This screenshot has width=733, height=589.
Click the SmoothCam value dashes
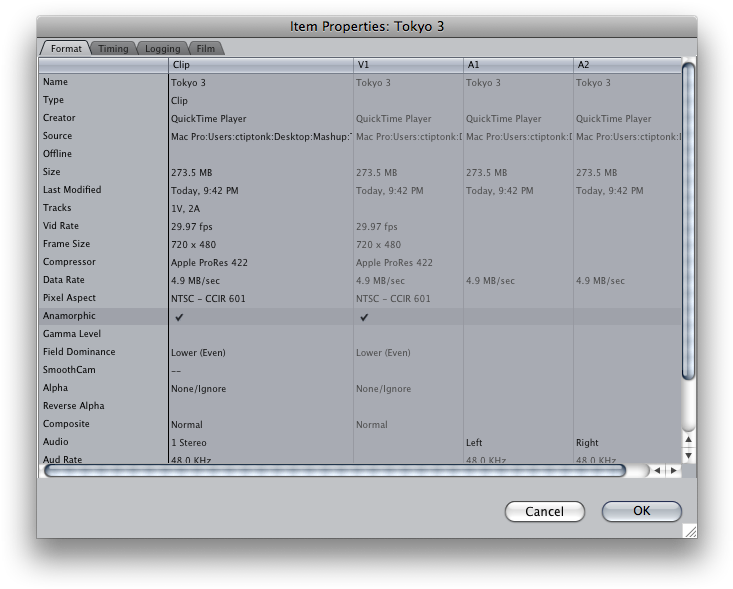point(176,372)
